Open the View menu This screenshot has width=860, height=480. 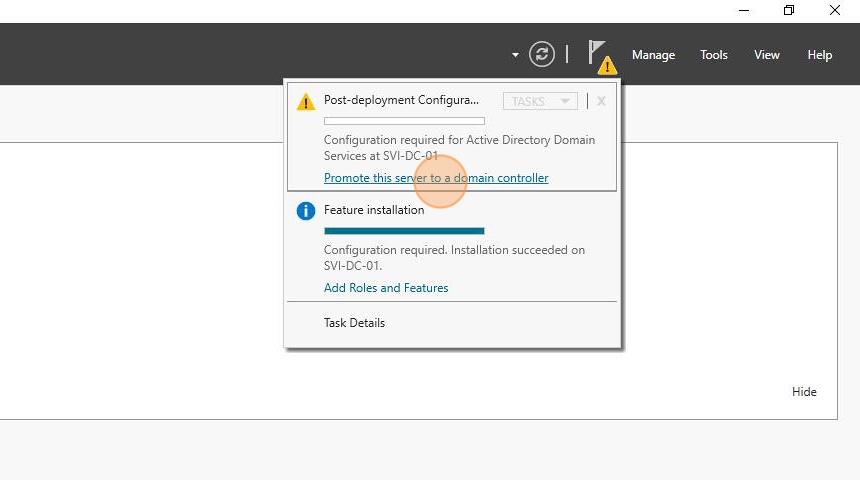point(766,55)
